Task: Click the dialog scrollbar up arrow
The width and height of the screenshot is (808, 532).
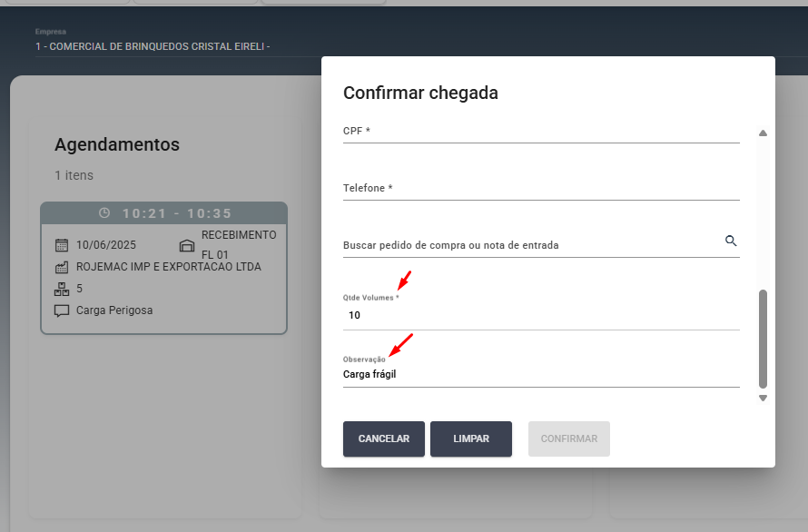Action: click(x=764, y=133)
